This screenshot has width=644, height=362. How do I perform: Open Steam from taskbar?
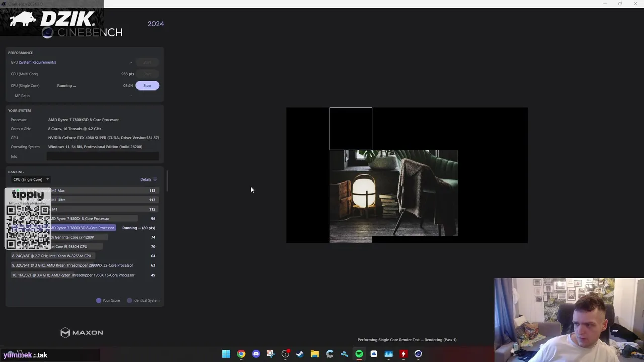click(300, 354)
